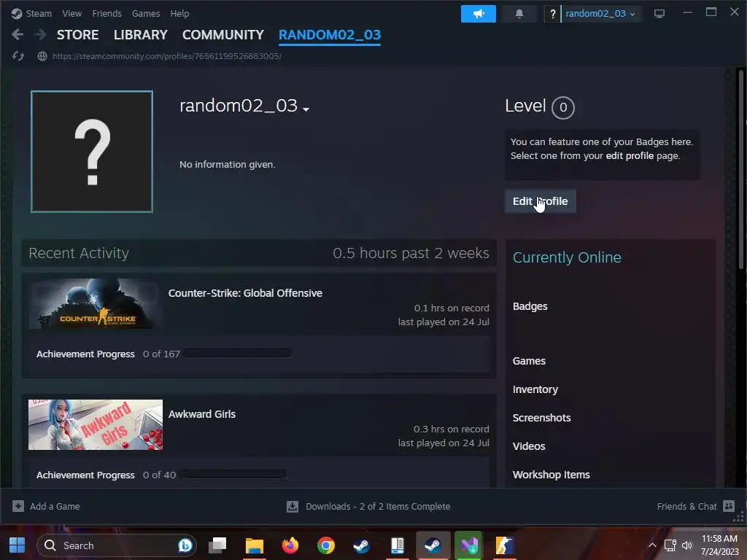
Task: Switch to the COMMUNITY tab
Action: coord(223,35)
